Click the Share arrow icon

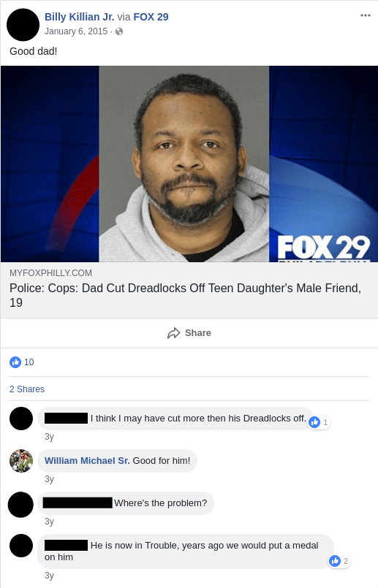coord(173,333)
